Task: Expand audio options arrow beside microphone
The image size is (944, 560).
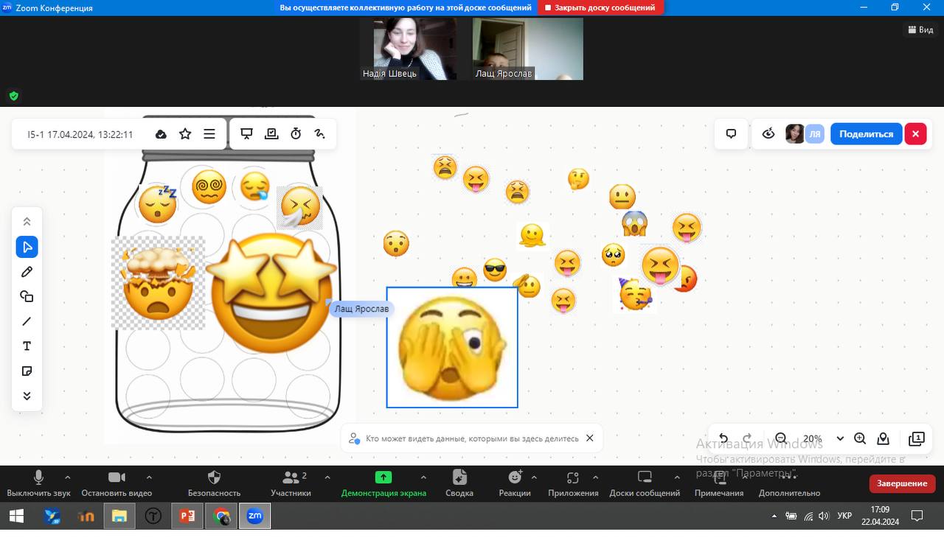Action: 68,477
